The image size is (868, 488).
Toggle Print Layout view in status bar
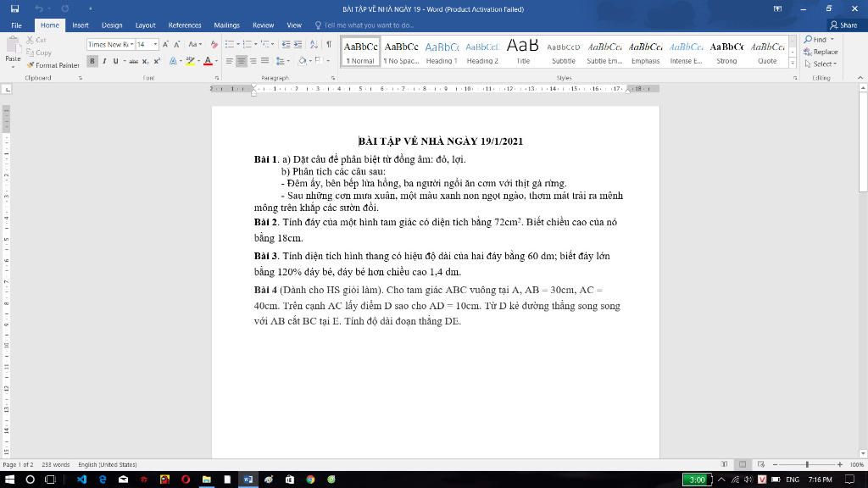pos(743,464)
